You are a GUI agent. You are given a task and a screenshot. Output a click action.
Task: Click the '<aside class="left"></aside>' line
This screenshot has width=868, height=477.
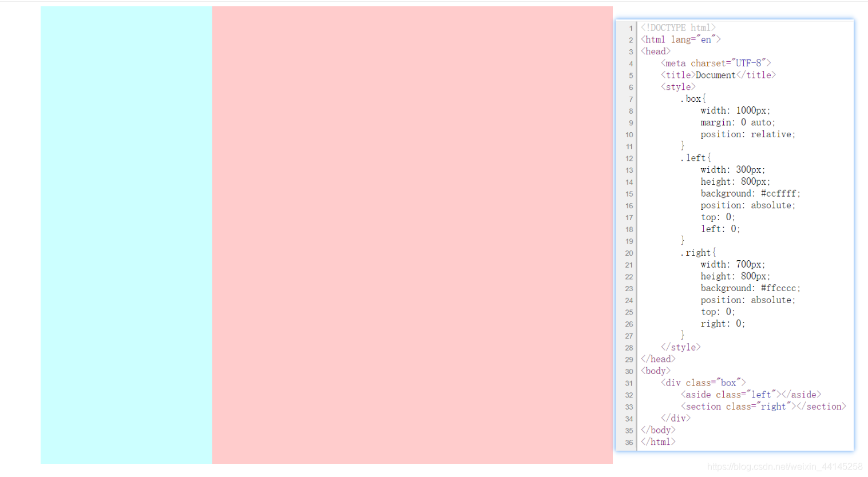pyautogui.click(x=751, y=395)
